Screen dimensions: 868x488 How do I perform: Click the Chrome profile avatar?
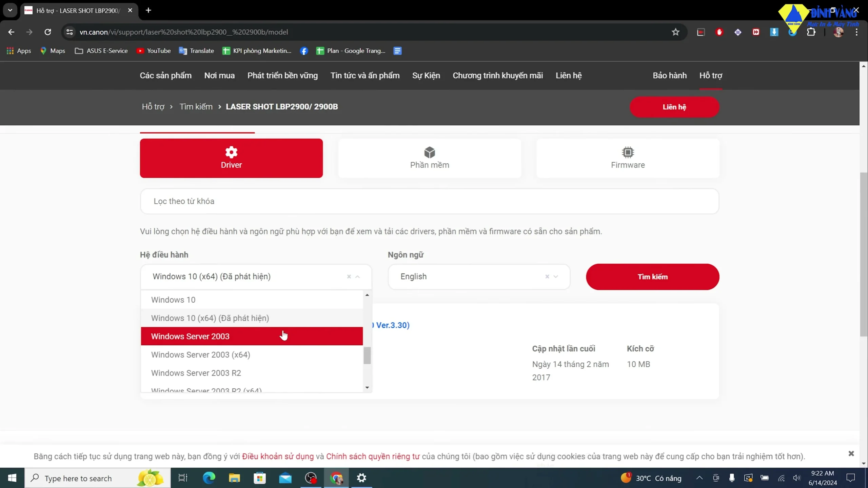(839, 32)
